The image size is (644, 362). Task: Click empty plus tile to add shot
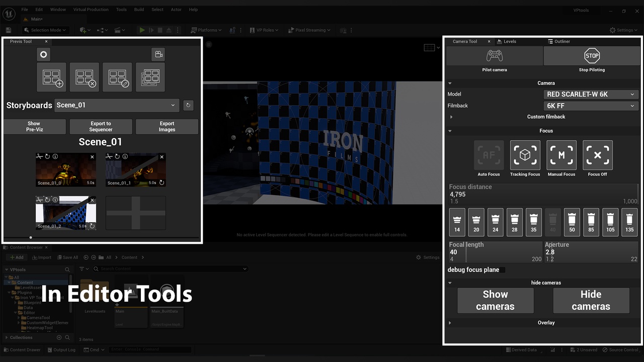click(x=135, y=213)
